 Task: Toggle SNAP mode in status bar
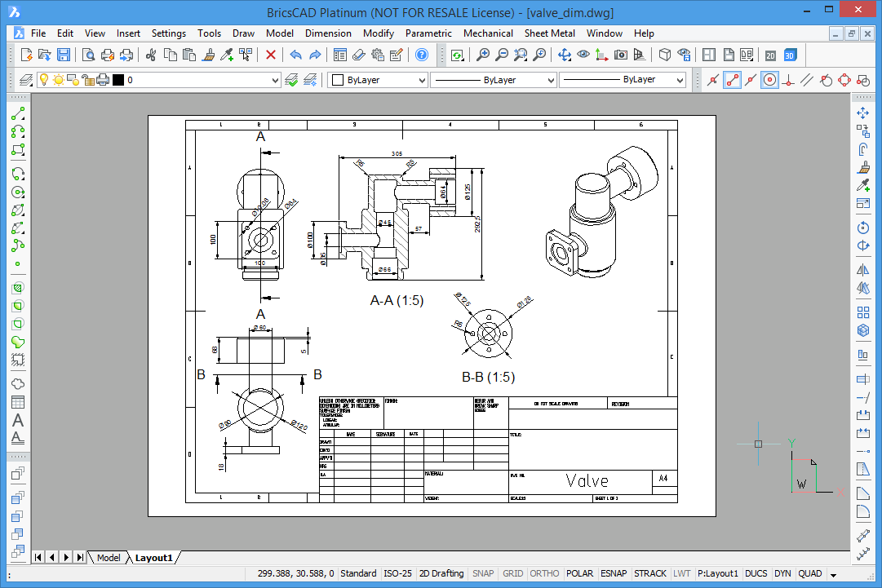coord(483,573)
